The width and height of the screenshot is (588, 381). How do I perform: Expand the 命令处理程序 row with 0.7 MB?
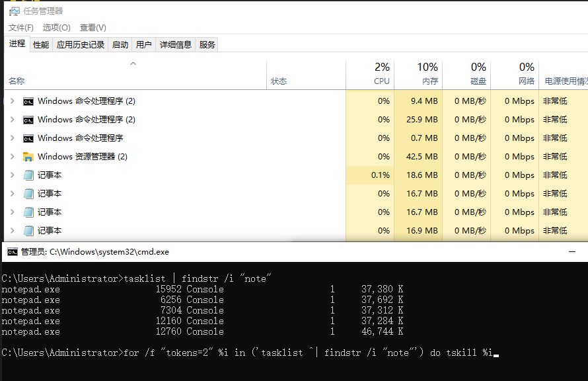[x=13, y=138]
